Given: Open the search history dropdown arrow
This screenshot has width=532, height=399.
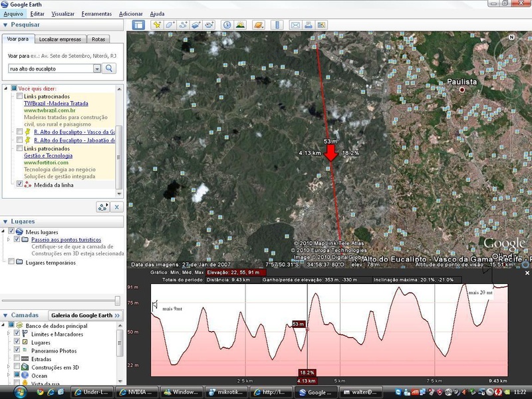Looking at the screenshot, I should point(97,68).
